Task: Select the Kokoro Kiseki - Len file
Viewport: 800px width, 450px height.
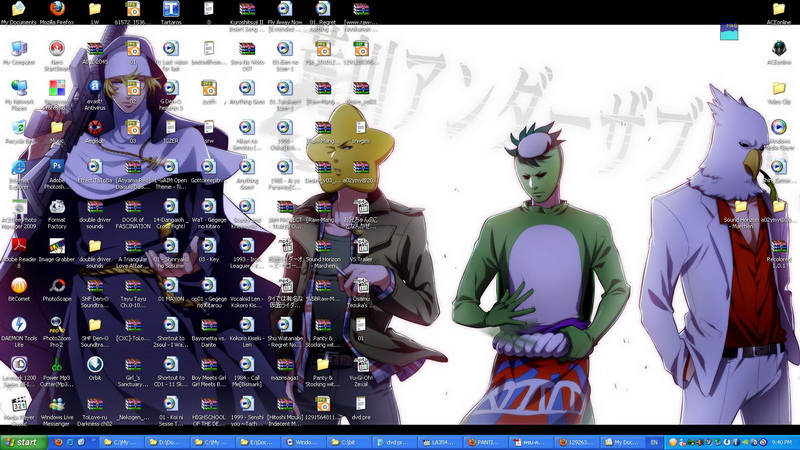Action: 247,332
